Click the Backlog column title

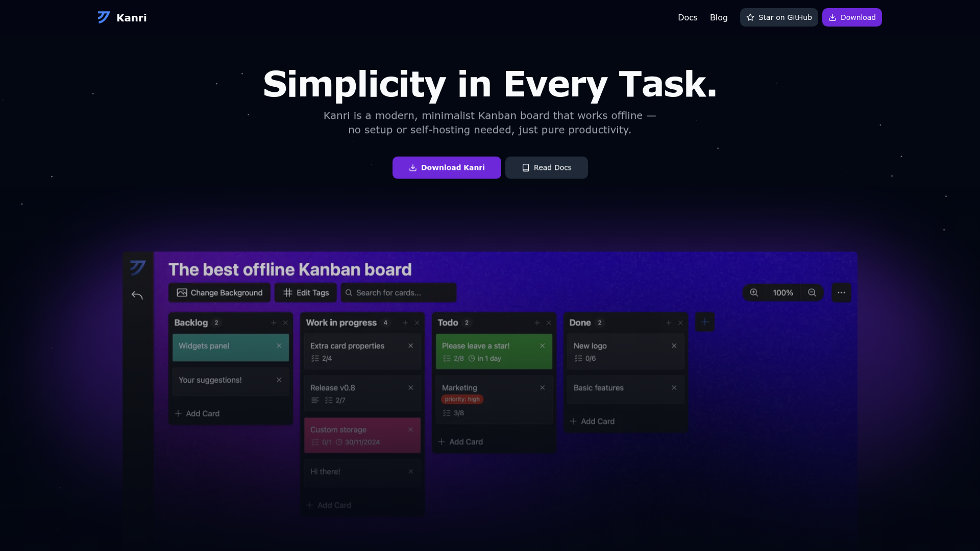[x=191, y=323]
